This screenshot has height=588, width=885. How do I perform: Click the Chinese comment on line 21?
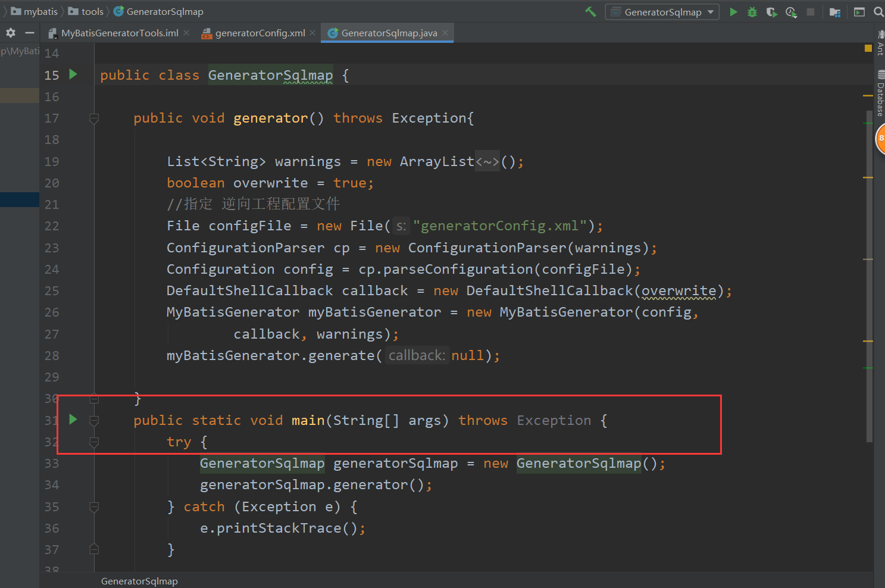[254, 204]
